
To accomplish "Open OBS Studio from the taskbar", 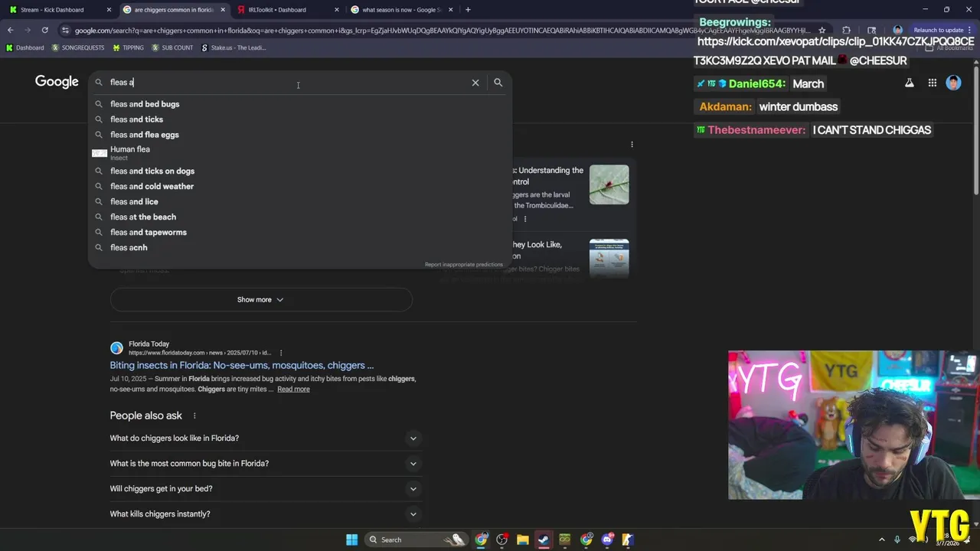I will click(x=502, y=540).
